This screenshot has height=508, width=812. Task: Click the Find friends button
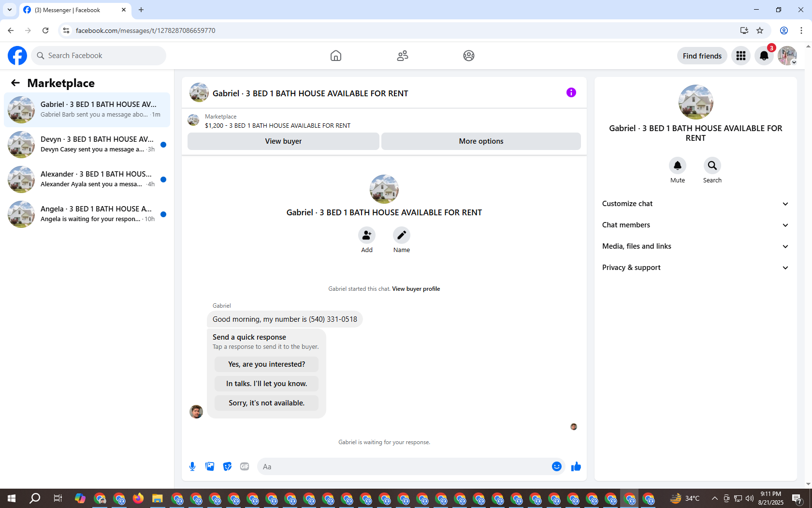[x=702, y=56]
